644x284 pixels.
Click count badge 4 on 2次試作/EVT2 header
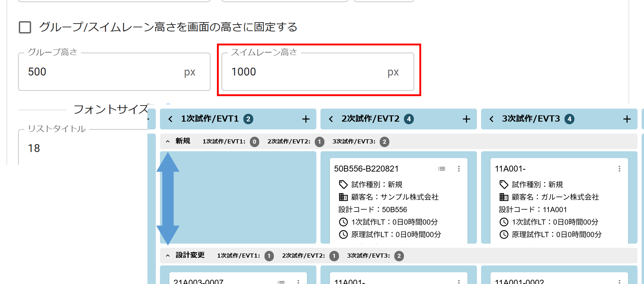[x=409, y=119]
